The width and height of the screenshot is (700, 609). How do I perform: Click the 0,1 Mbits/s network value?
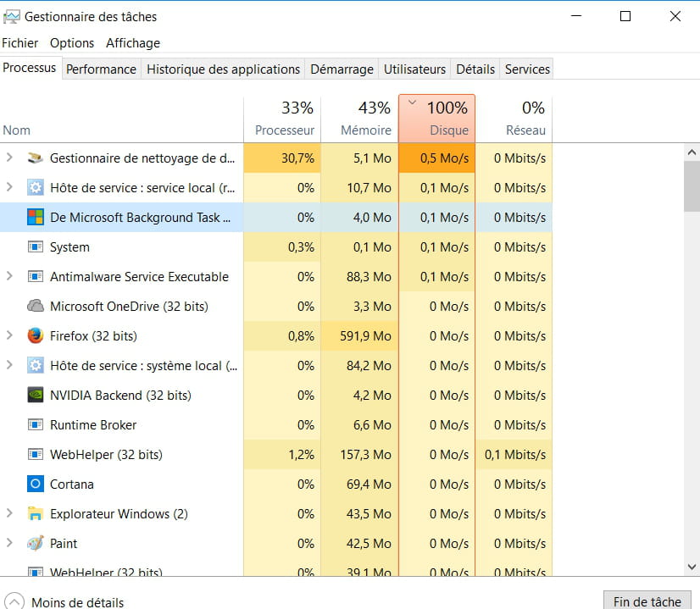pyautogui.click(x=515, y=455)
